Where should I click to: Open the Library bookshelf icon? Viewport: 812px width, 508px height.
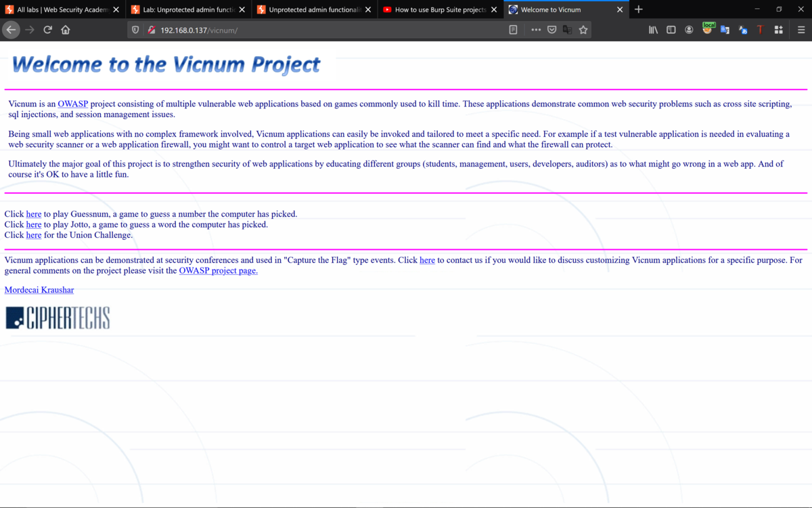(x=653, y=30)
